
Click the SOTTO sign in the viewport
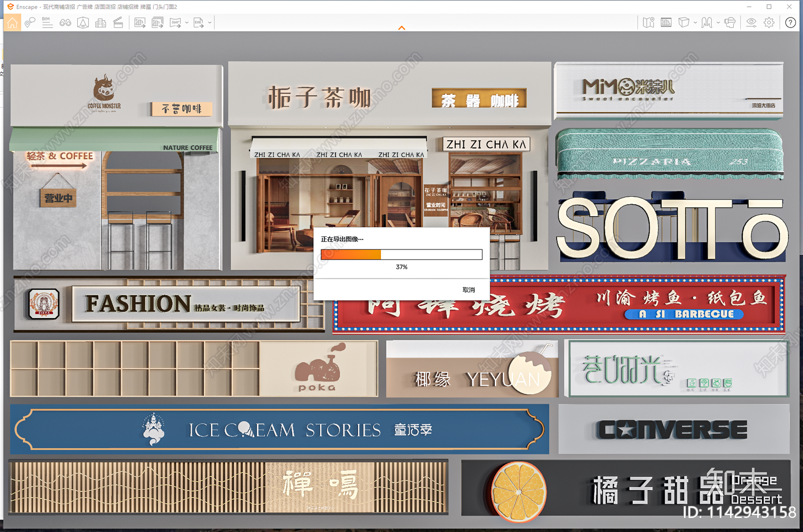[x=673, y=229]
